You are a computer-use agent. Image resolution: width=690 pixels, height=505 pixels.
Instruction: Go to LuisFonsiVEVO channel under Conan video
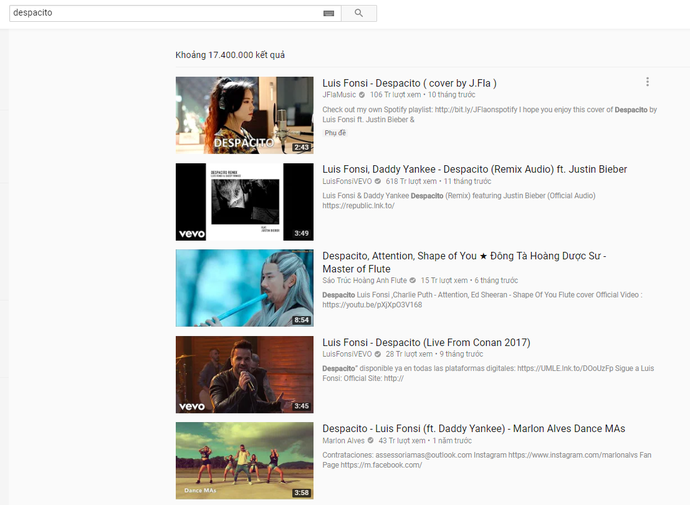(x=347, y=354)
